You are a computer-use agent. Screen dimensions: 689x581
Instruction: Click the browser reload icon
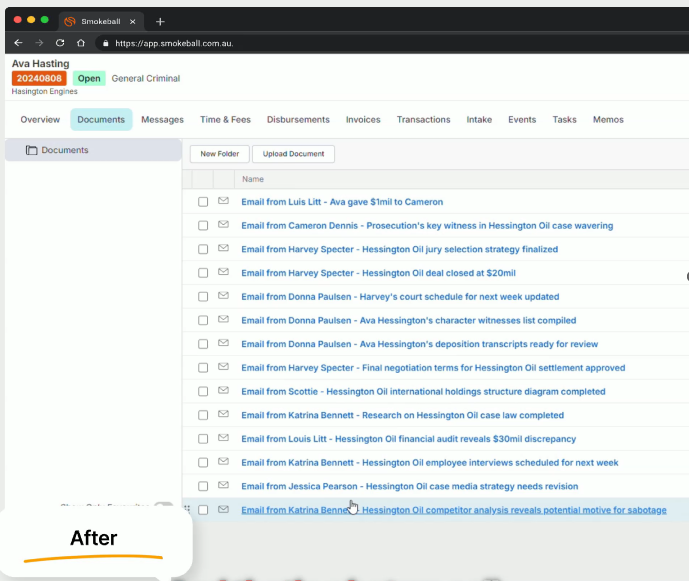pos(60,43)
